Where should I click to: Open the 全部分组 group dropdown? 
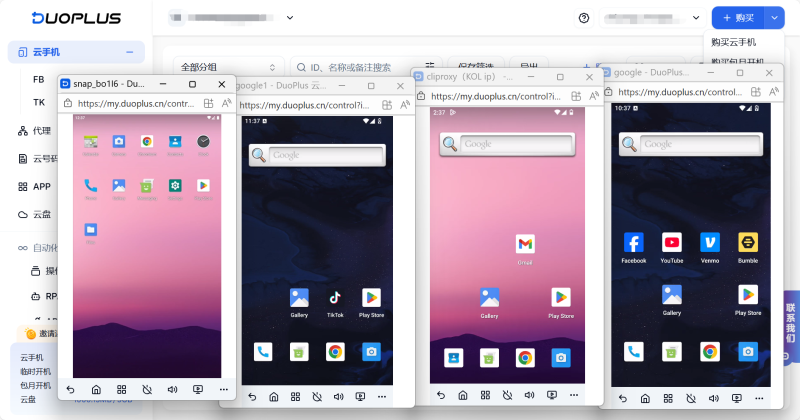(x=227, y=67)
